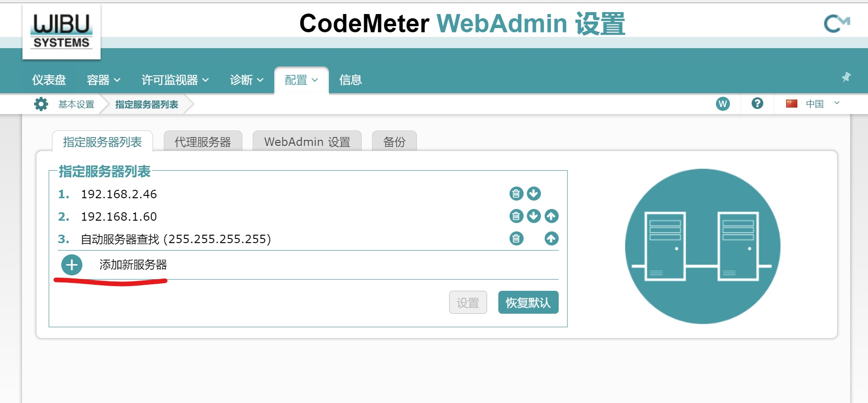The height and width of the screenshot is (403, 868).
Task: Click the 基本设置 breadcrumb link
Action: pos(76,104)
